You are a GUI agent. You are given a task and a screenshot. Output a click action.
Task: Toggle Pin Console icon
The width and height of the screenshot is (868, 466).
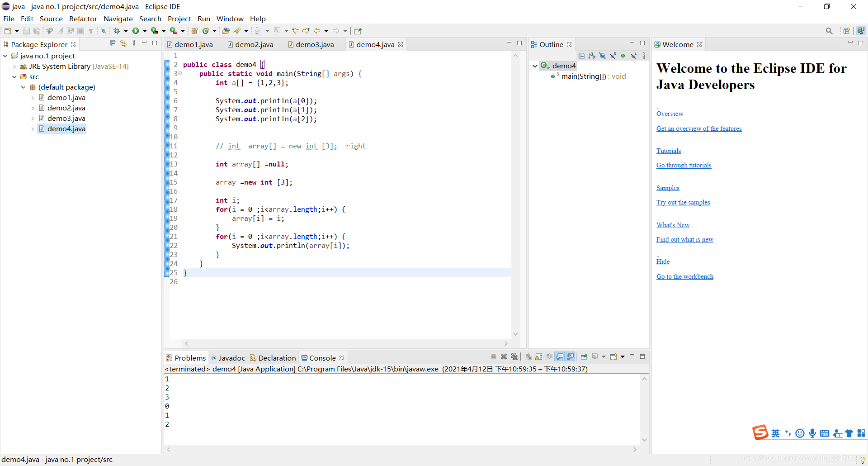[584, 357]
